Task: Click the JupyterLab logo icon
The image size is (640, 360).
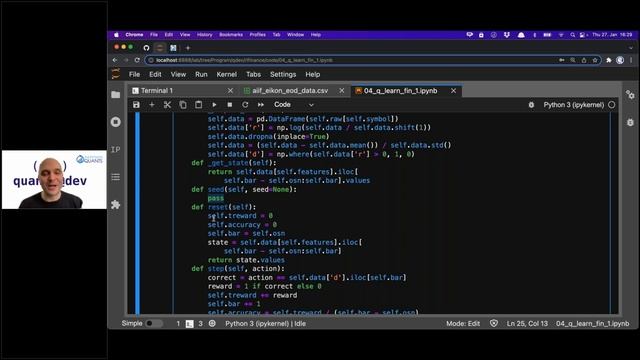Action: 116,74
